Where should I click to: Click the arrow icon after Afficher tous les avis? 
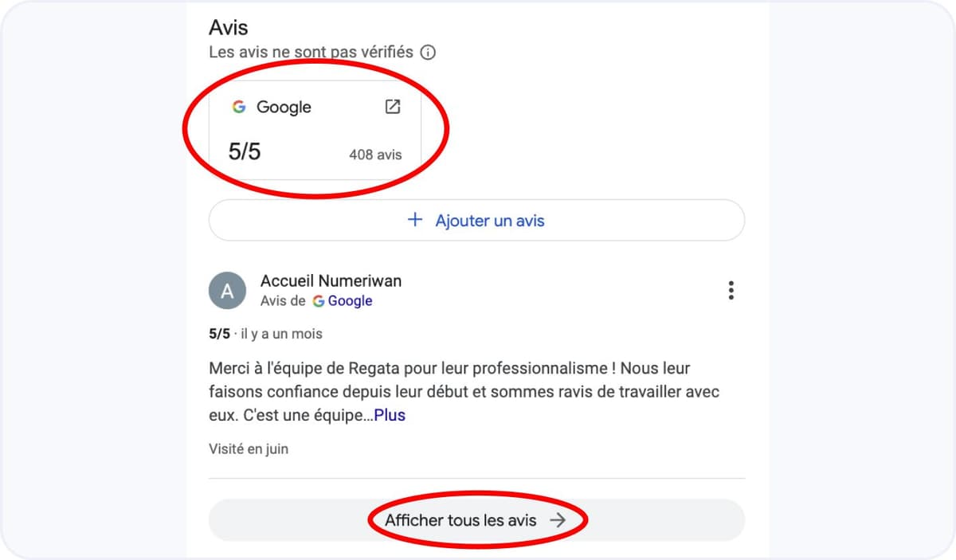coord(558,520)
